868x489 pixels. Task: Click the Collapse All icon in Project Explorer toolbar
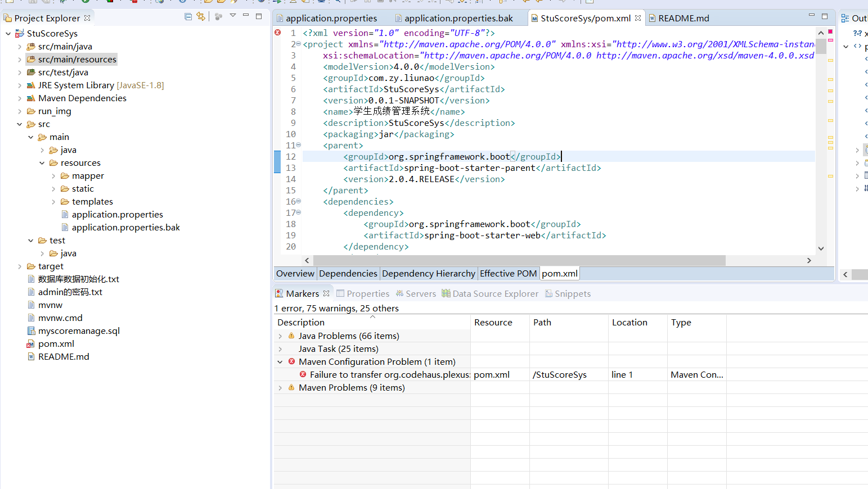(188, 17)
